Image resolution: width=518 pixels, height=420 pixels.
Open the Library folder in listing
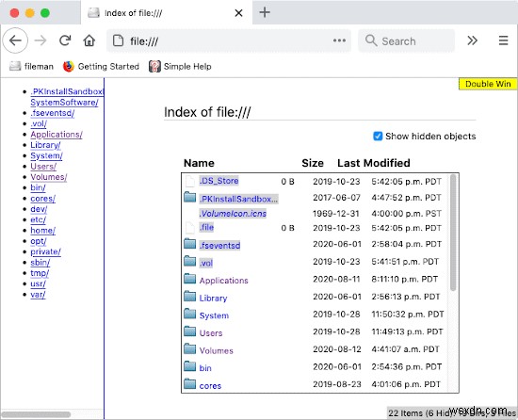(x=213, y=298)
